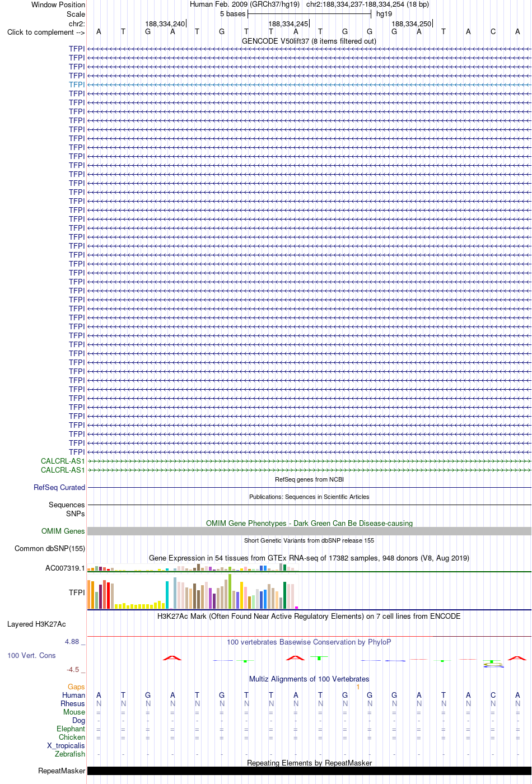532x784 pixels.
Task: Click position marker 188,334,240 on ruler
Action: 165,24
